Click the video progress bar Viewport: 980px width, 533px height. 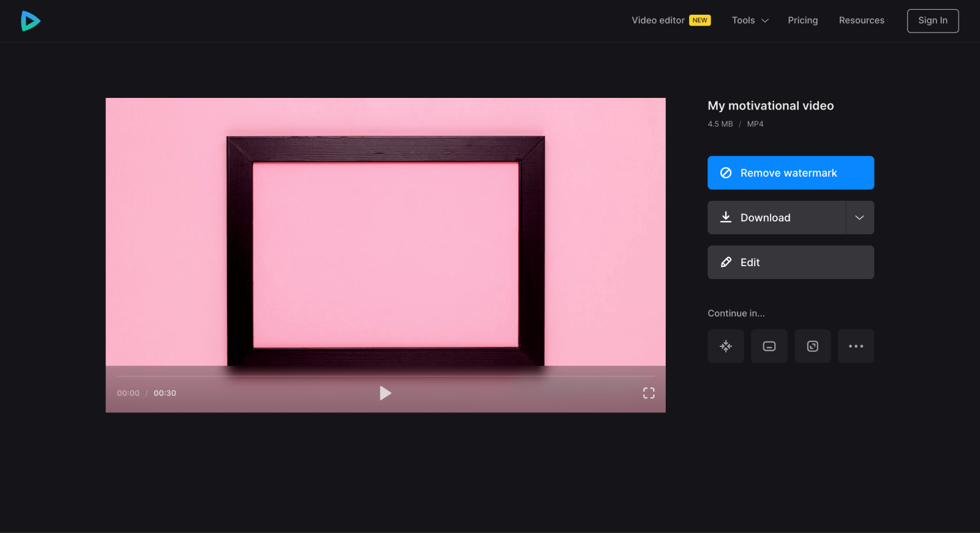tap(386, 376)
